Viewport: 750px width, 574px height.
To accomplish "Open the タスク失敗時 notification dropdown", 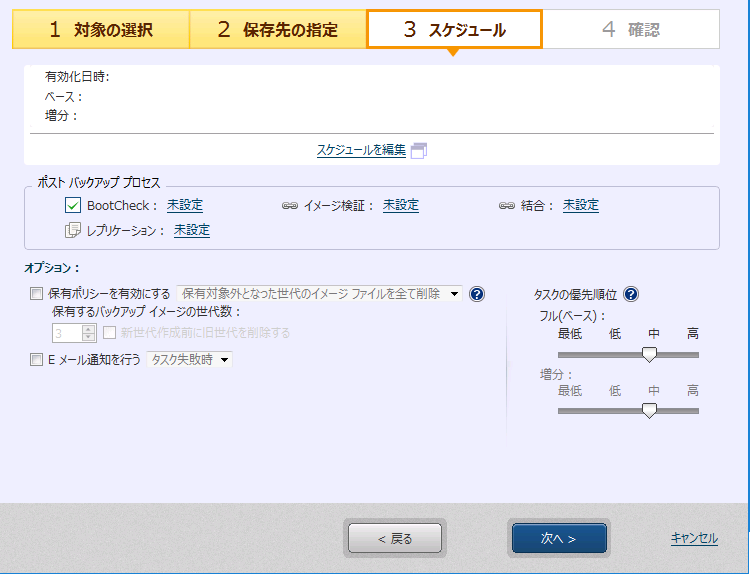I will (x=224, y=360).
